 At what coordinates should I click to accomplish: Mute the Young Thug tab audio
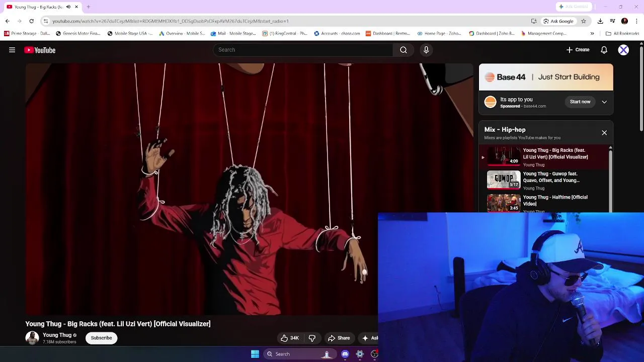click(68, 7)
